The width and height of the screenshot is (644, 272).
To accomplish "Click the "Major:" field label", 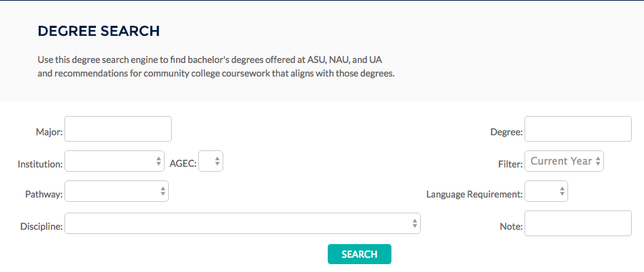I will coord(49,132).
